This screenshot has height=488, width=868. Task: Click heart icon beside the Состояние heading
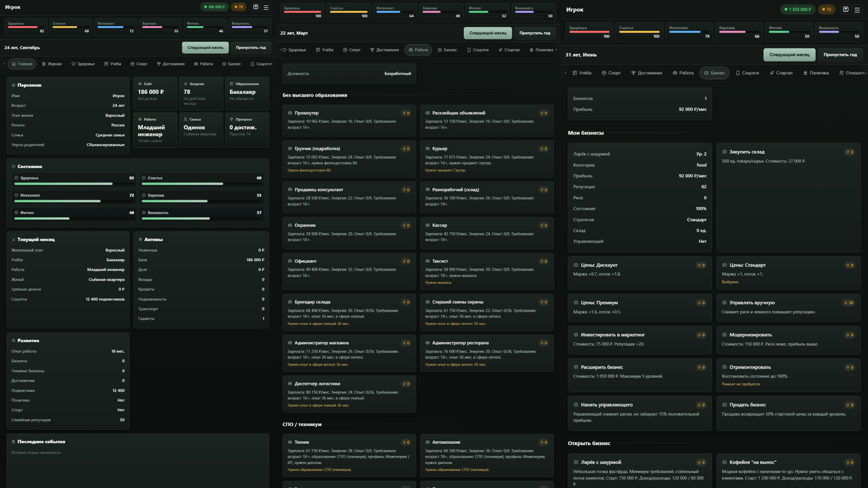click(14, 167)
